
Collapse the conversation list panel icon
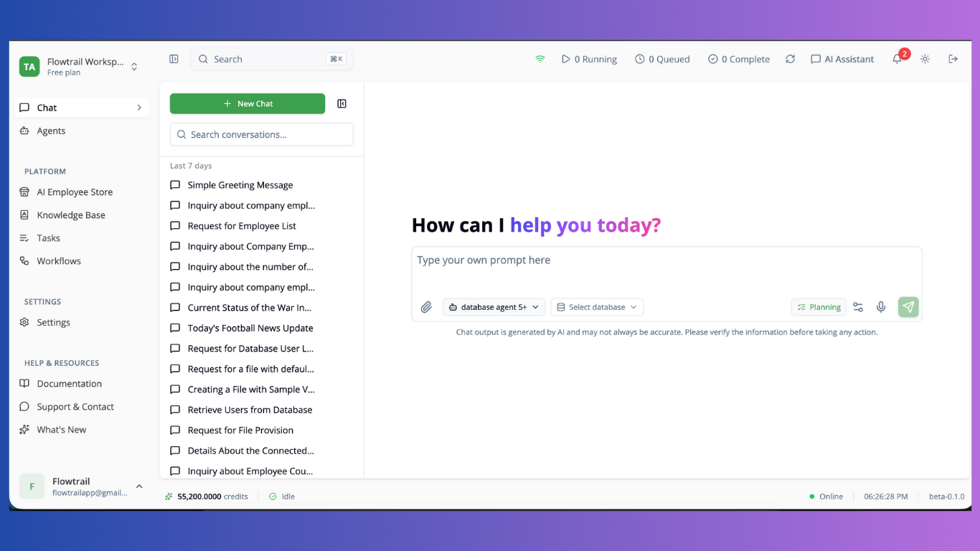pos(342,104)
